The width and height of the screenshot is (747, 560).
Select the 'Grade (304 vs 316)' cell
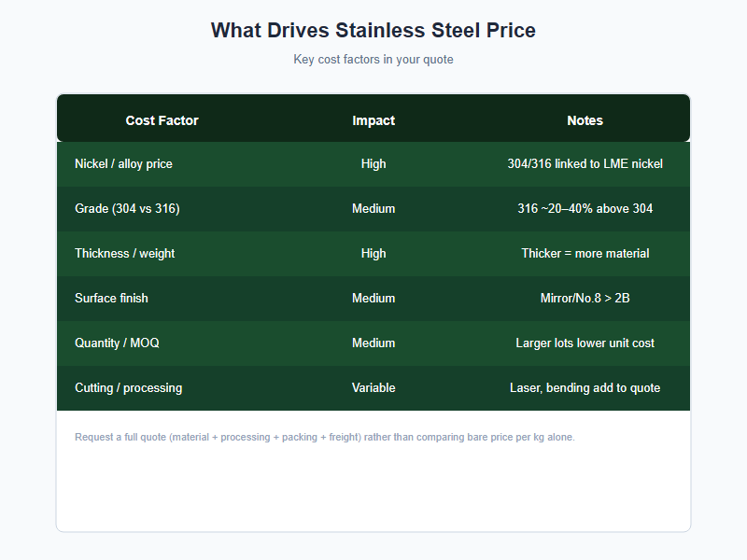(x=127, y=208)
